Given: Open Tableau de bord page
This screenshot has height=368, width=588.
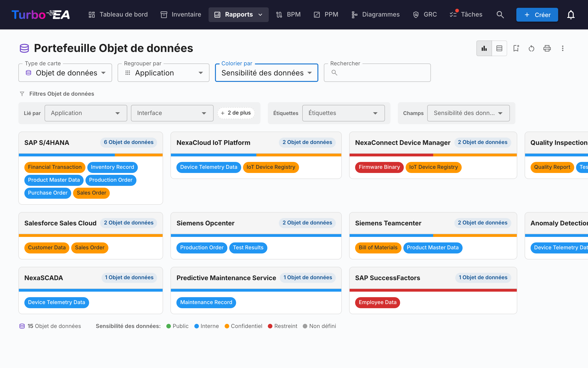Looking at the screenshot, I should [118, 14].
